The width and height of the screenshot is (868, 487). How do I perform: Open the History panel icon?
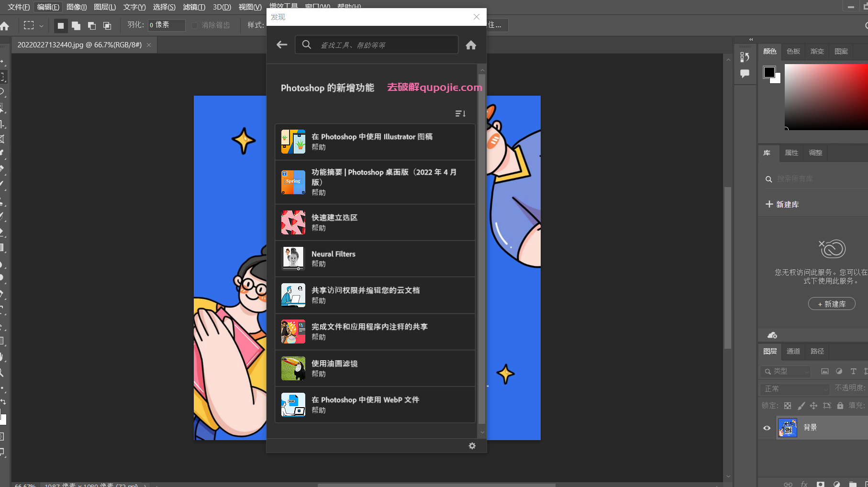coord(745,57)
